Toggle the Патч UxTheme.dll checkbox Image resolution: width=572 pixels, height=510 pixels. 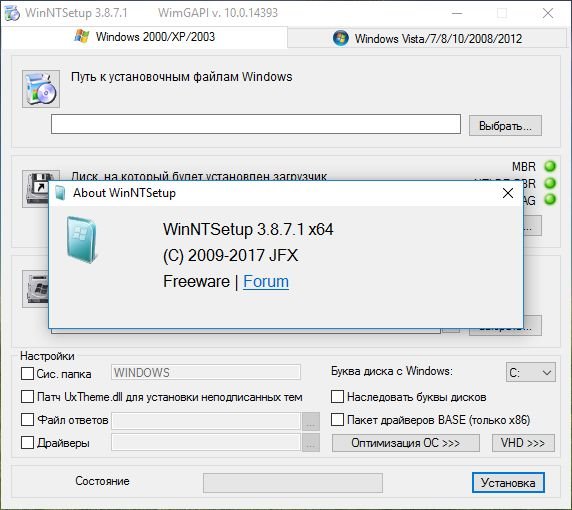point(27,397)
